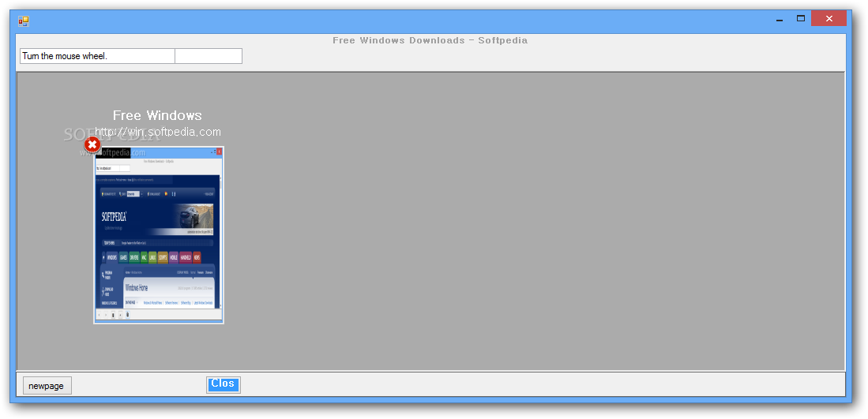
Task: Maximize the application window
Action: 800,18
